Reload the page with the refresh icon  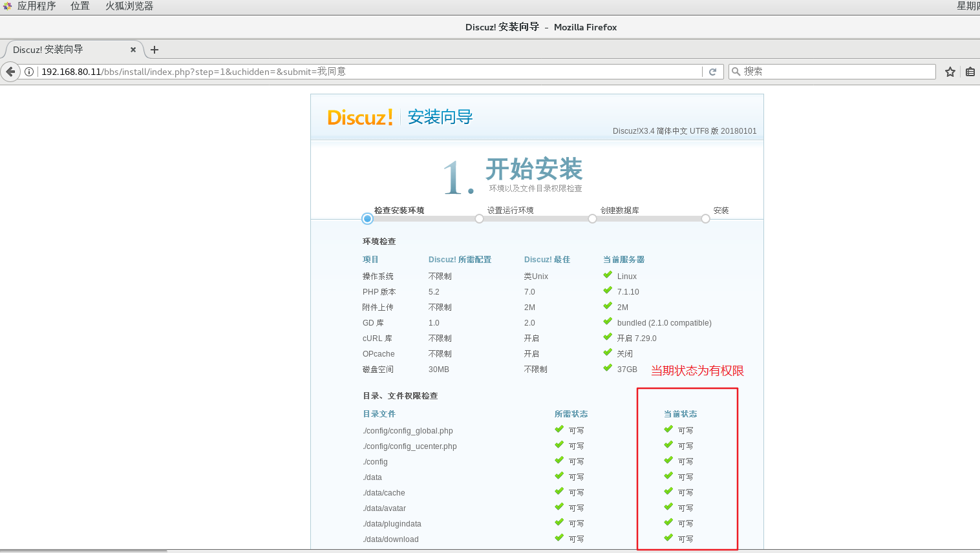[x=712, y=72]
